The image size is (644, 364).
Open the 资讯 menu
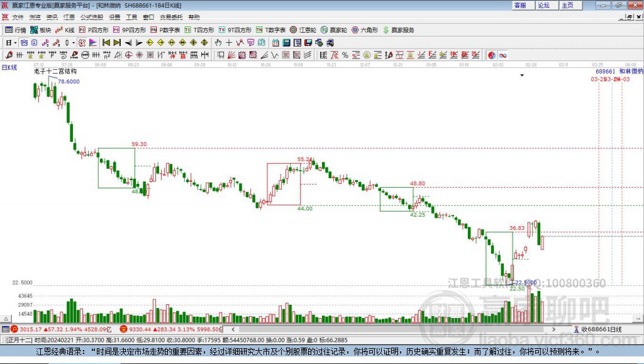point(52,17)
